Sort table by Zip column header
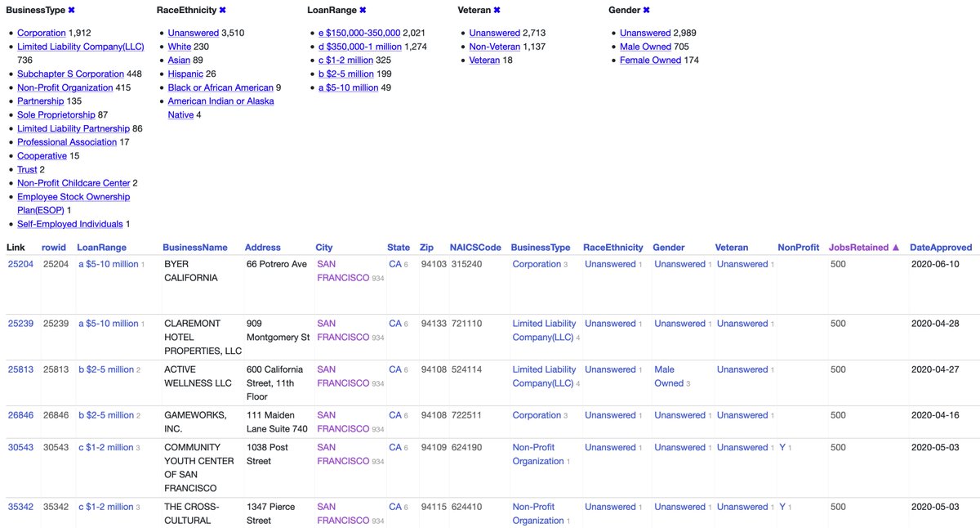Viewport: 980px width, 528px height. tap(427, 247)
